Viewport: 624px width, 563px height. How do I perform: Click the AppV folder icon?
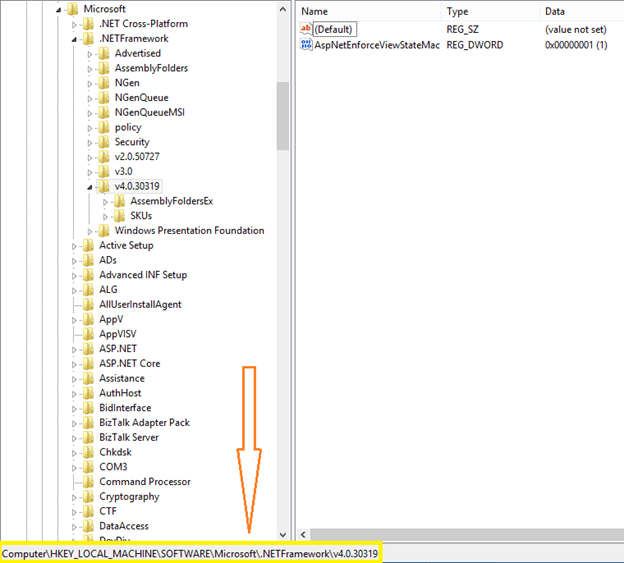coord(88,319)
